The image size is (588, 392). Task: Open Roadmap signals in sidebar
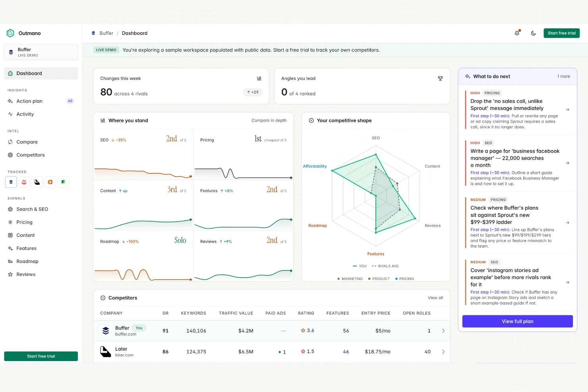[41, 261]
